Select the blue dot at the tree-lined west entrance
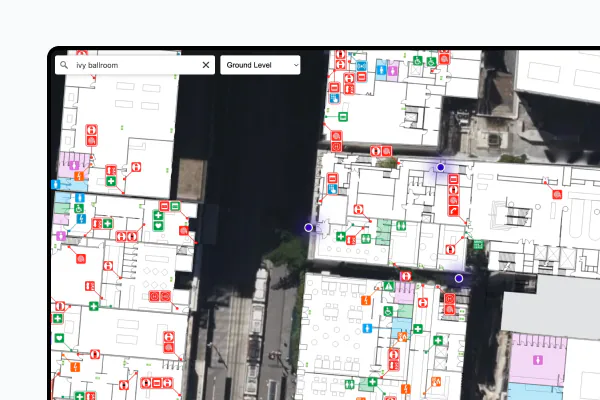 (308, 227)
